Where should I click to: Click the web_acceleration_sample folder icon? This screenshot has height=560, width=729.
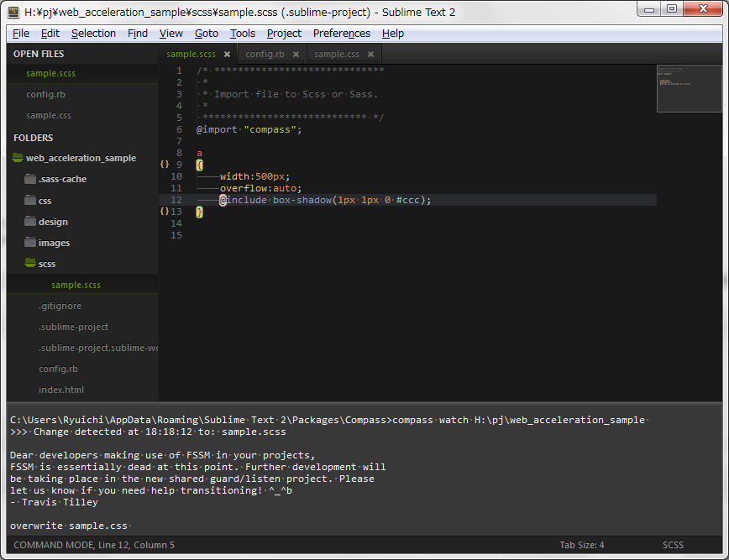18,157
